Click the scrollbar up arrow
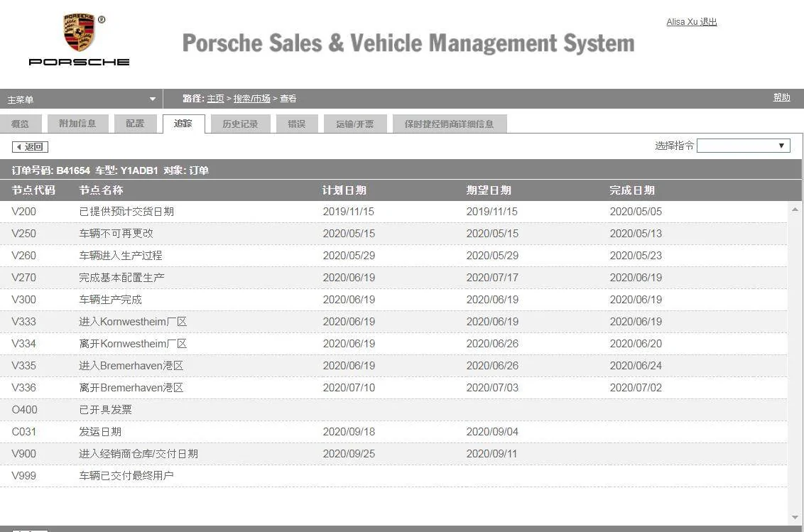Image resolution: width=804 pixels, height=532 pixels. tap(795, 210)
